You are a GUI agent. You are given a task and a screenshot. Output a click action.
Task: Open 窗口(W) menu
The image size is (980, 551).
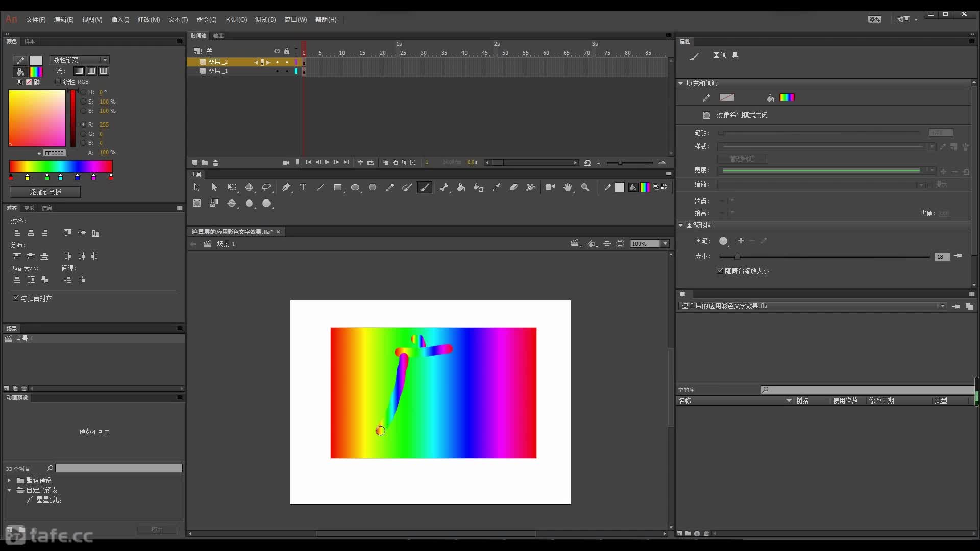coord(296,20)
